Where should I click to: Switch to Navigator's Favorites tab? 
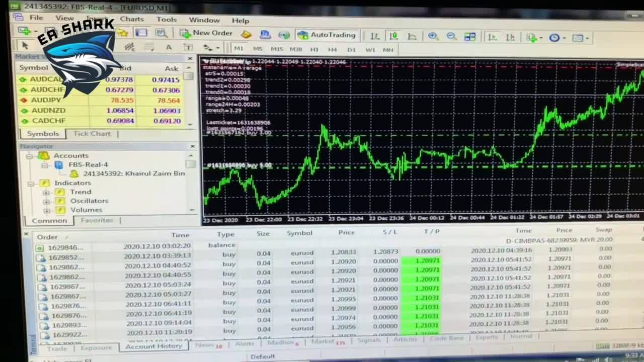(x=97, y=220)
